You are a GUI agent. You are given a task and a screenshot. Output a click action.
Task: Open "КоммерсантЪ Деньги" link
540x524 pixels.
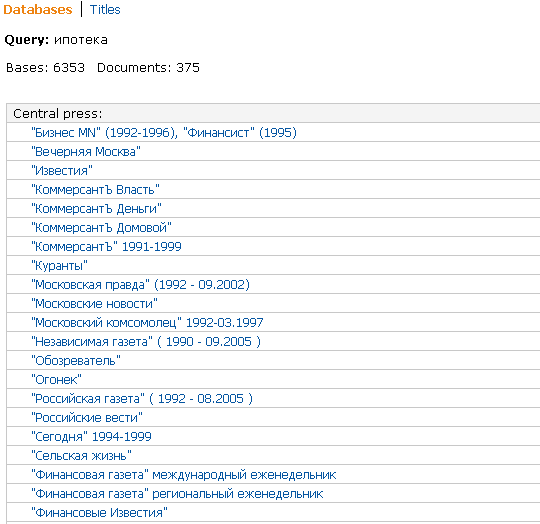pyautogui.click(x=96, y=209)
